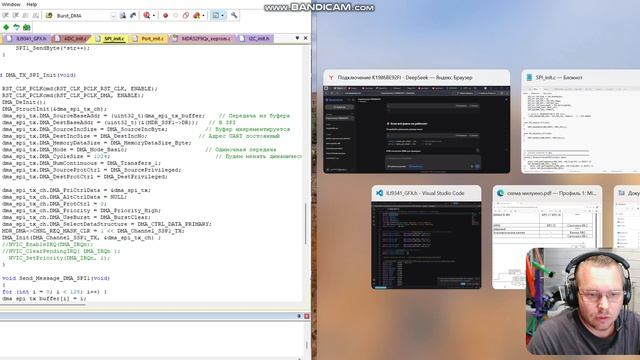Select the Yandex Browser DeepSeek window thumbnail
Viewport: 640px width, 360px height.
[x=417, y=122]
